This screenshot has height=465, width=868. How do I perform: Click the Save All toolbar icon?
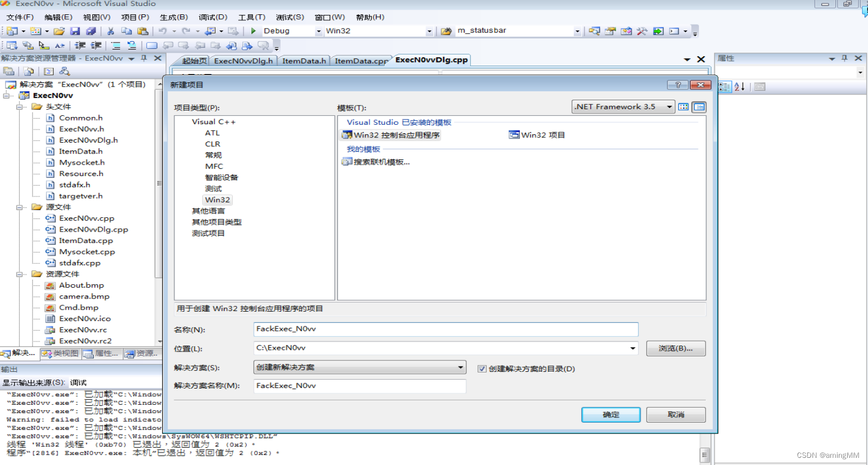point(91,31)
